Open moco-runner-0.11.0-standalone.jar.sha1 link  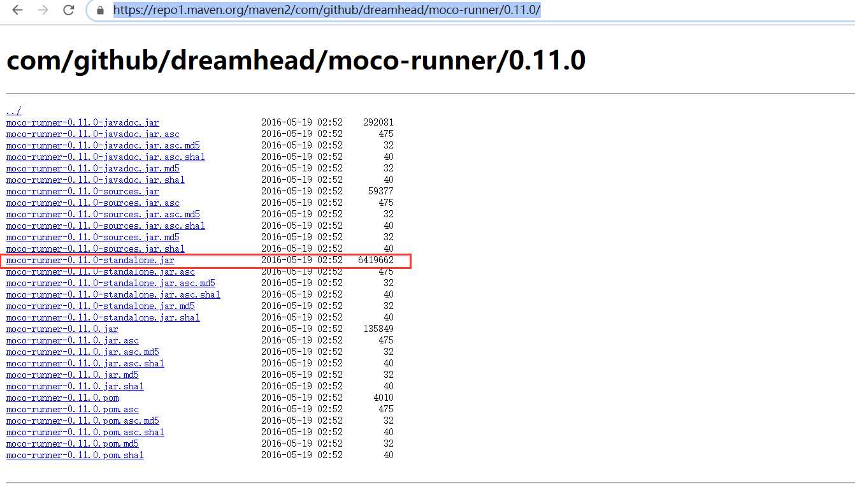click(x=103, y=317)
